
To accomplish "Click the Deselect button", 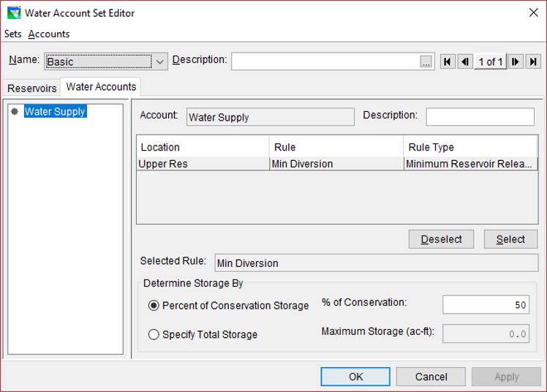I will [x=441, y=239].
